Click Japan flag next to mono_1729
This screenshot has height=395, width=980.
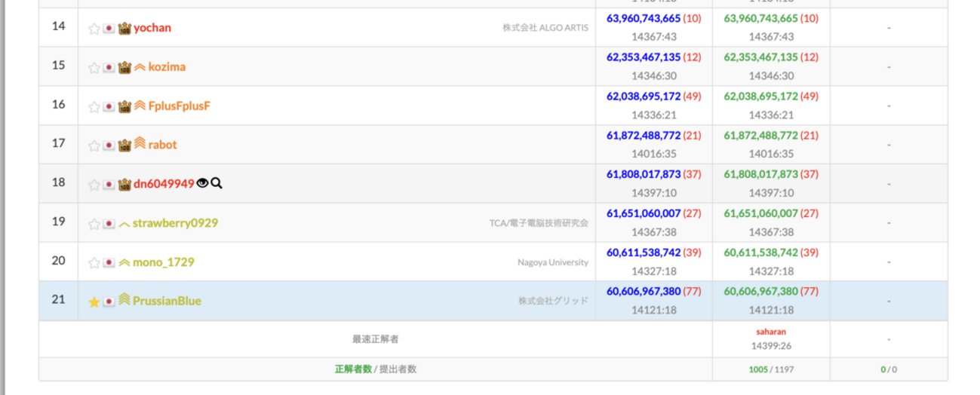(x=109, y=263)
